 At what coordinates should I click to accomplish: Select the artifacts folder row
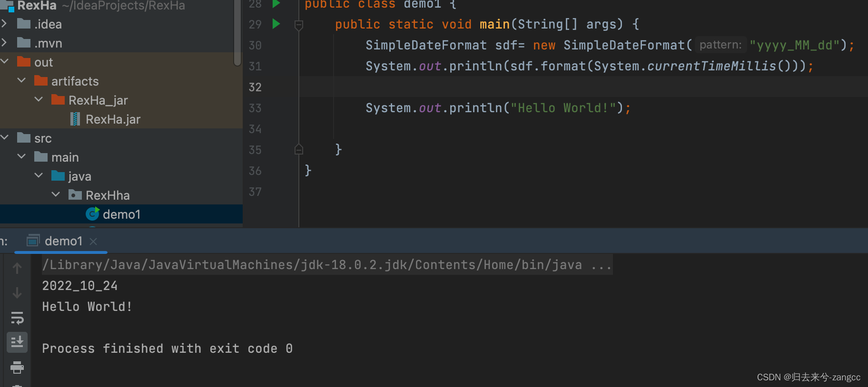pos(121,81)
